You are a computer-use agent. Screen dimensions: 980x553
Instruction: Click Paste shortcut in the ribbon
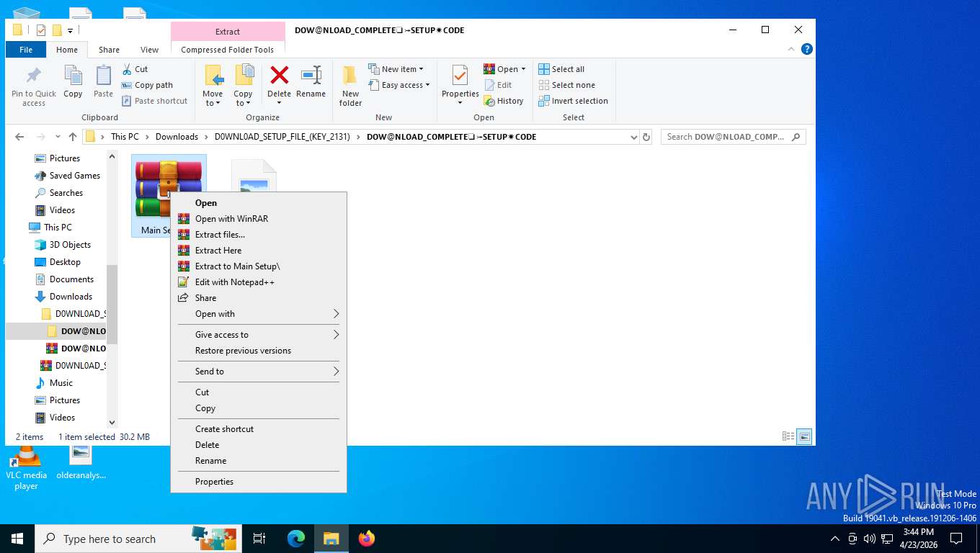coord(154,101)
